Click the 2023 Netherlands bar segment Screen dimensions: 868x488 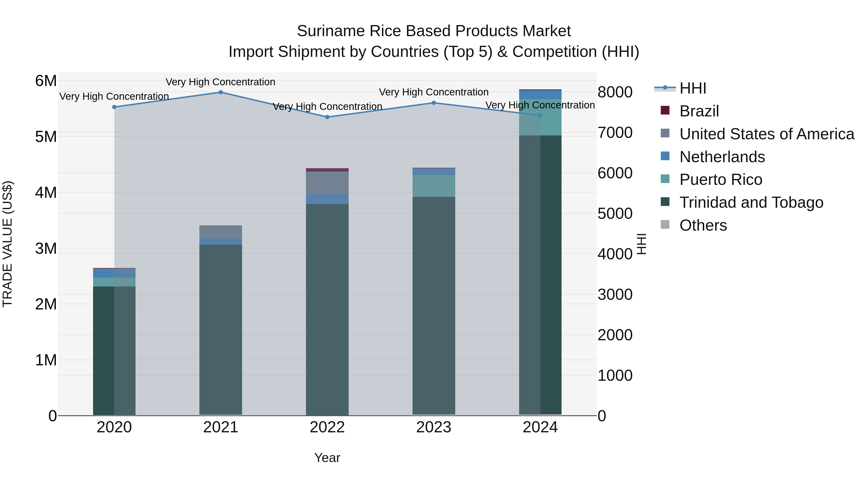[434, 172]
